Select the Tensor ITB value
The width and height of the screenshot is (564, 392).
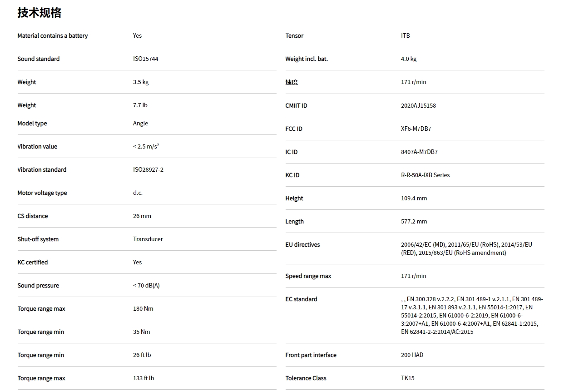pos(405,36)
